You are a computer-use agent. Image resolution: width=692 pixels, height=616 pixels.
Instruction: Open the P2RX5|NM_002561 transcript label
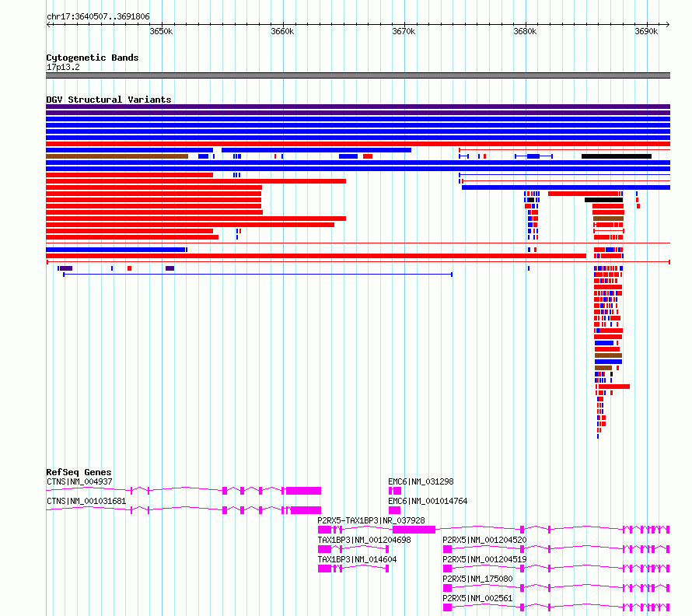pyautogui.click(x=477, y=598)
